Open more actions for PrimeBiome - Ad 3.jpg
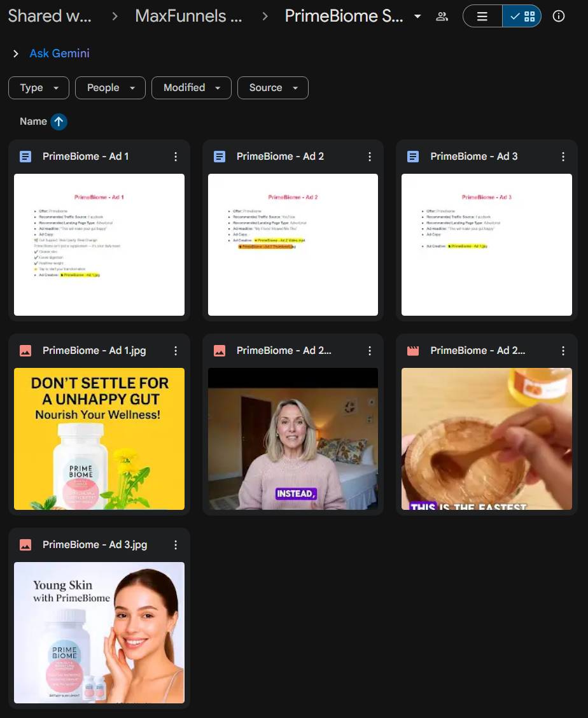Viewport: 588px width, 718px height. [x=176, y=545]
